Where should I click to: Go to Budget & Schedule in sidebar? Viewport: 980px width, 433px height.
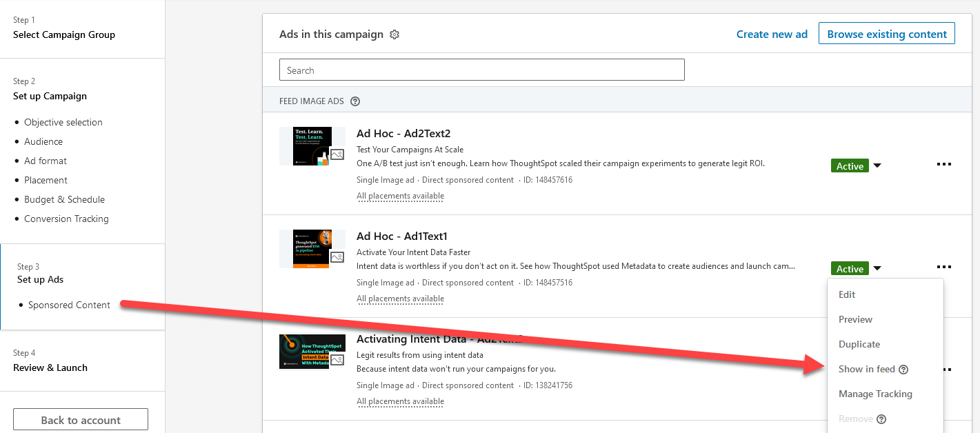point(64,199)
